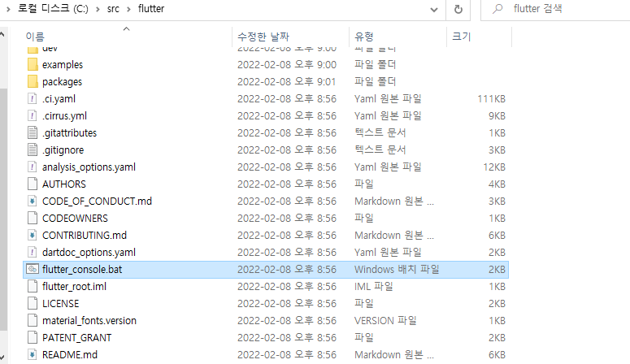Click the flutter_root.iml file icon
This screenshot has height=364, width=630.
coord(33,287)
